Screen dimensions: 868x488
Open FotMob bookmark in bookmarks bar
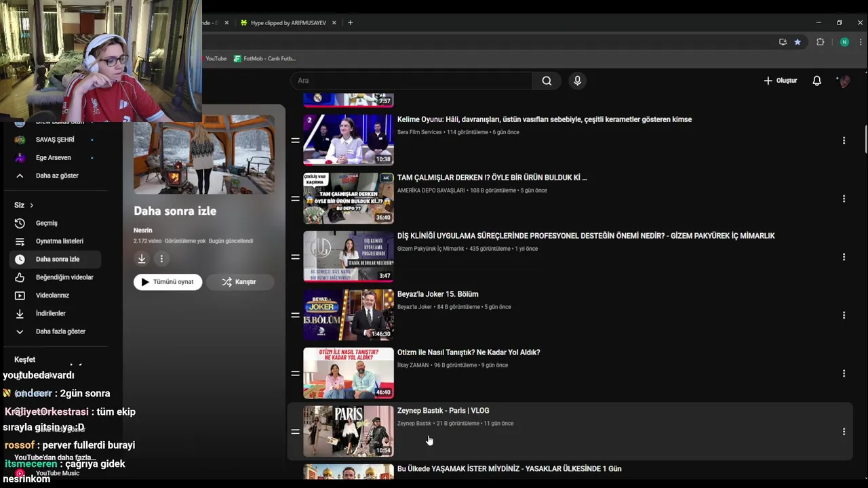264,59
